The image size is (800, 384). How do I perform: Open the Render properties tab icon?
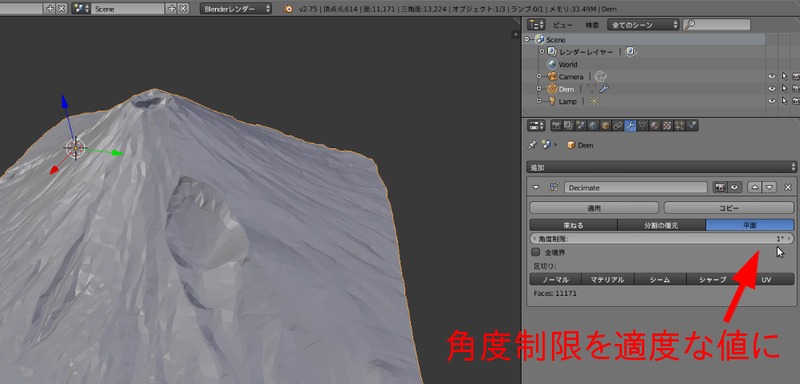click(x=556, y=125)
